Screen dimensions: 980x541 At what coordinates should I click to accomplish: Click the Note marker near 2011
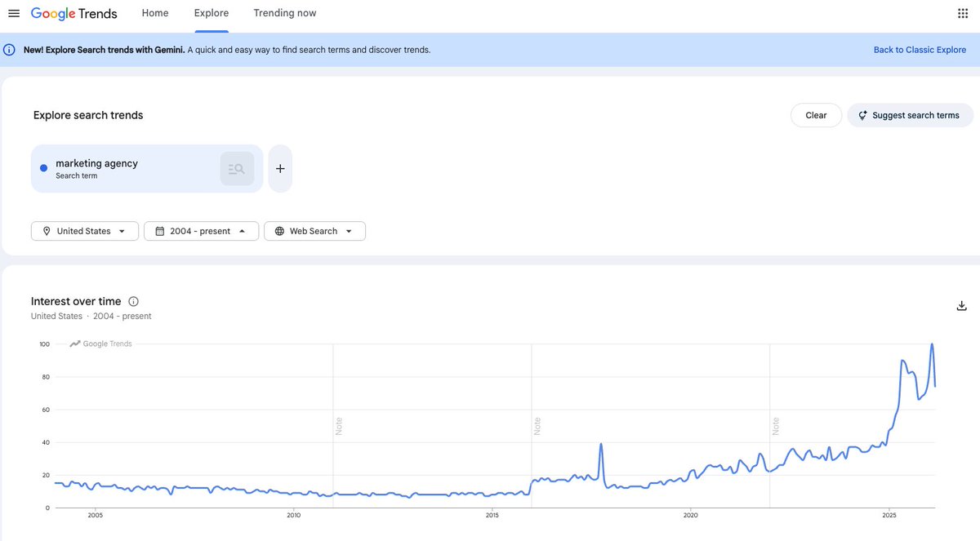pyautogui.click(x=338, y=426)
